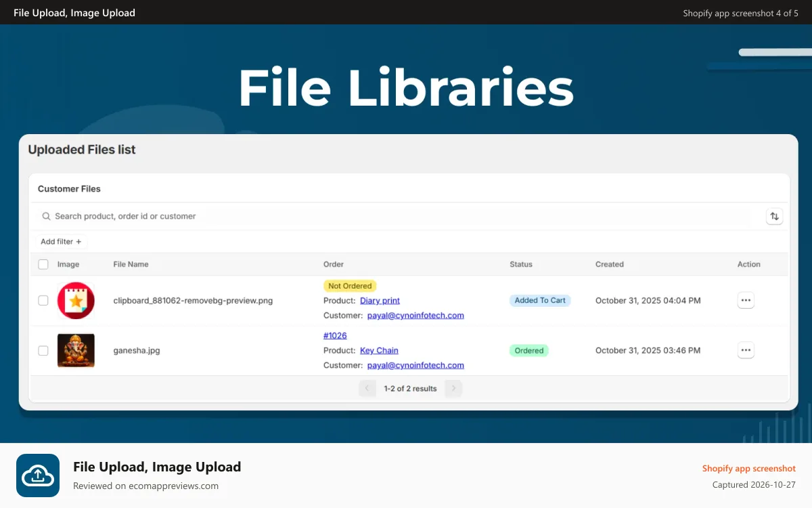The width and height of the screenshot is (812, 508).
Task: Open the Diary print product link
Action: [x=380, y=301]
